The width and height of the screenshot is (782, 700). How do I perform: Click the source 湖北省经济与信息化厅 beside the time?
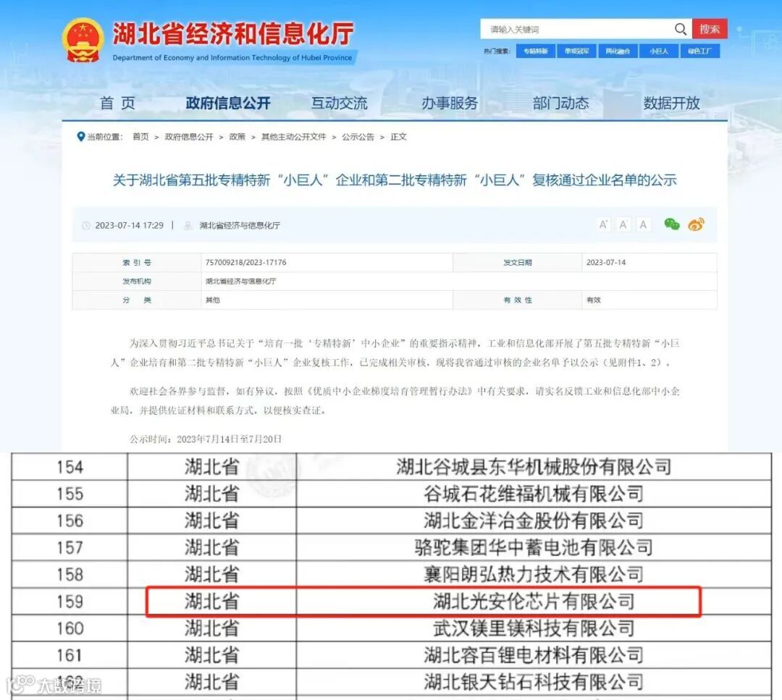click(240, 225)
